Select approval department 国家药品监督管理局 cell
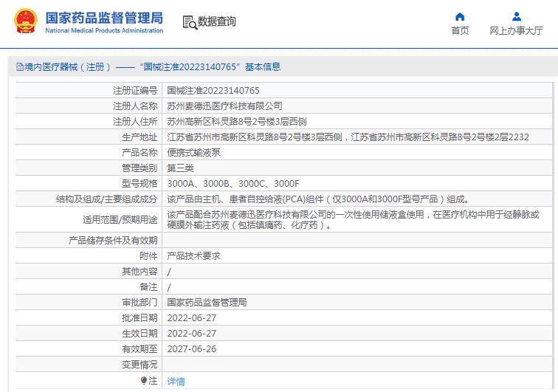 click(x=207, y=303)
